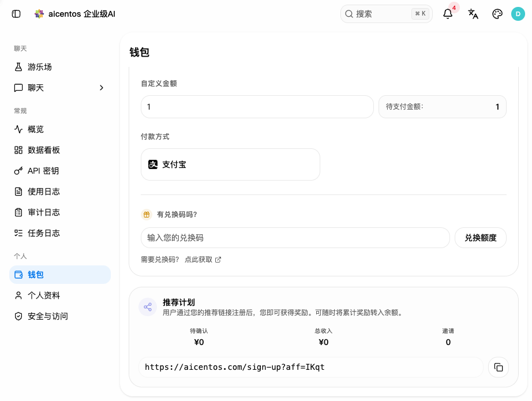The image size is (532, 401).
Task: Open 概览 page
Action: pyautogui.click(x=60, y=129)
